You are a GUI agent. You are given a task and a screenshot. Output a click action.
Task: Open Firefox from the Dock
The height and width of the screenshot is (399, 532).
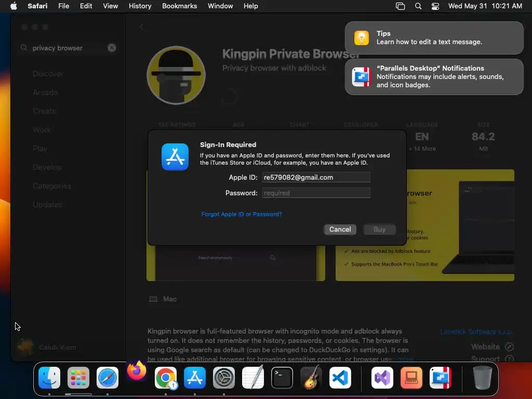[137, 370]
